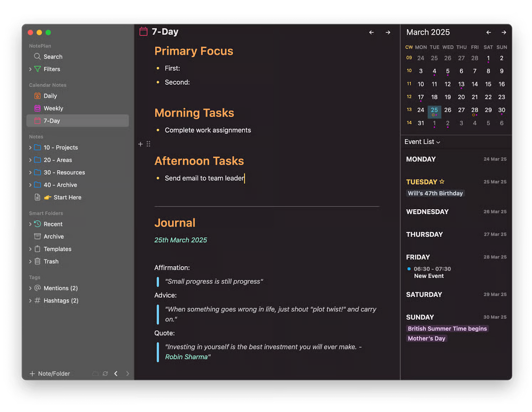Expand the 40 - Archive folder
This screenshot has width=532, height=412.
click(x=30, y=185)
